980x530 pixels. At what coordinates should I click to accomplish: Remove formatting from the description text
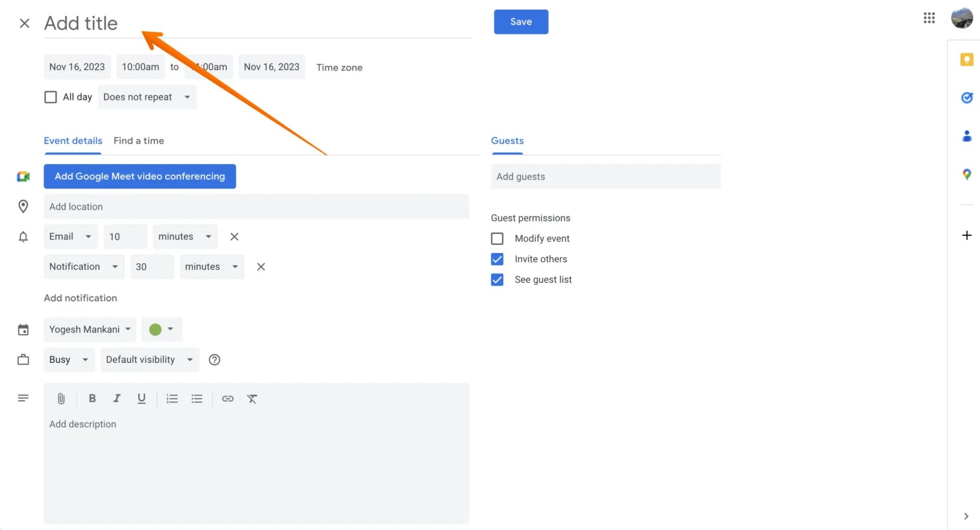[x=252, y=399]
